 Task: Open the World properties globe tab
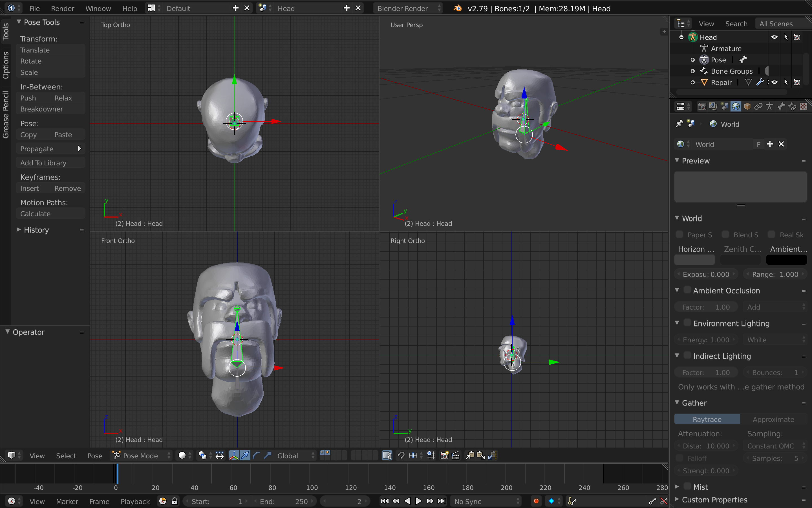point(736,107)
